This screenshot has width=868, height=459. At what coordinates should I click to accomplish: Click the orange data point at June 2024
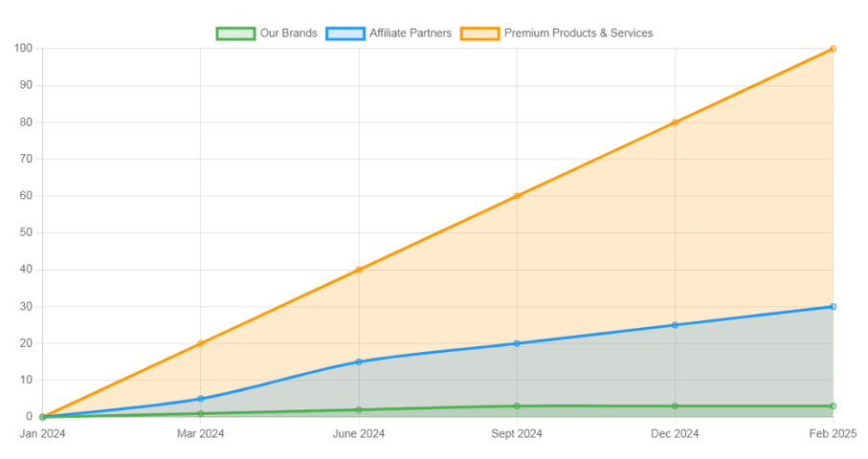359,270
